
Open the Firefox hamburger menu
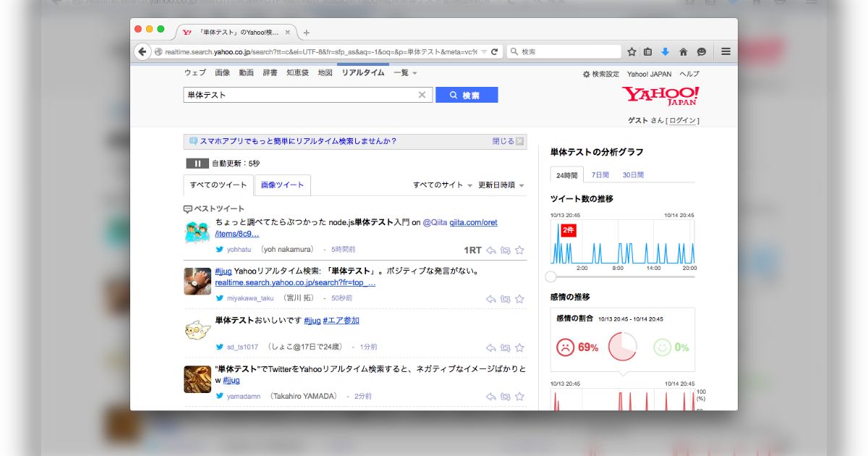tap(726, 51)
